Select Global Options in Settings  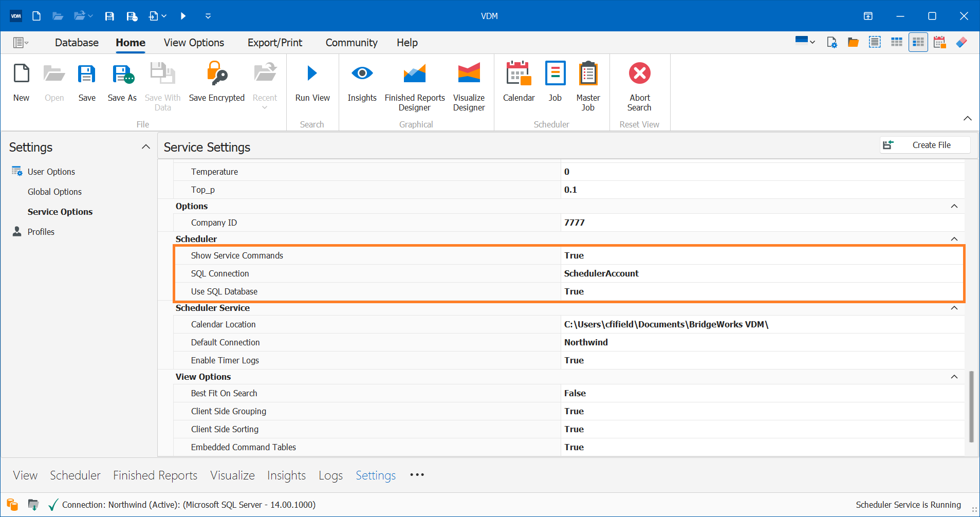click(x=54, y=192)
